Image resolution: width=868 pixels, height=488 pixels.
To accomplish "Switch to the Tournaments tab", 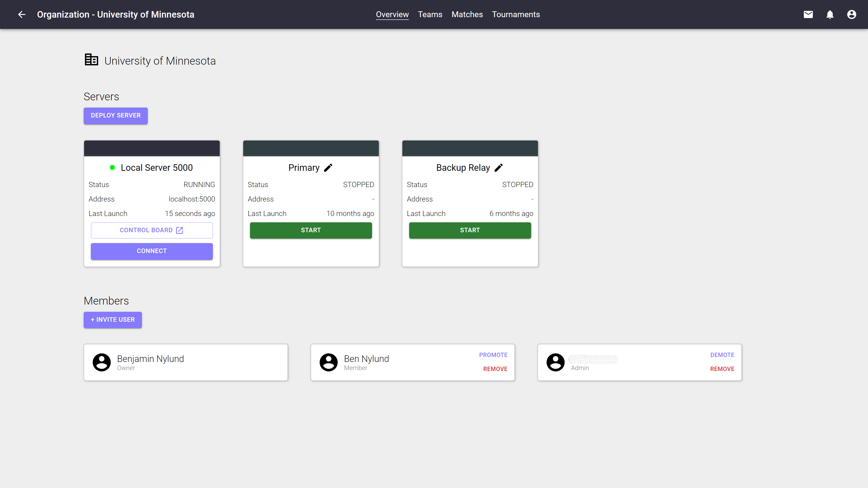I will click(516, 14).
